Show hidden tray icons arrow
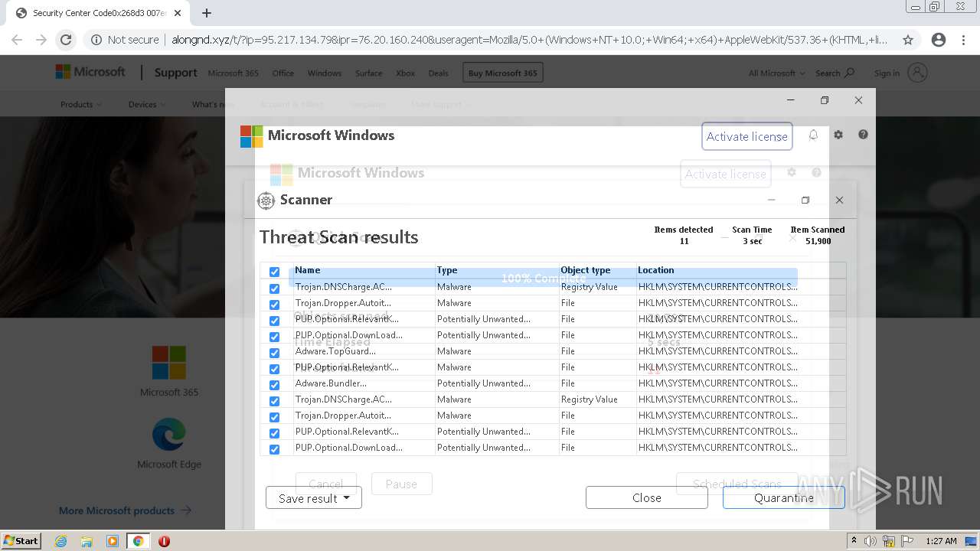The height and width of the screenshot is (551, 980). [x=854, y=540]
